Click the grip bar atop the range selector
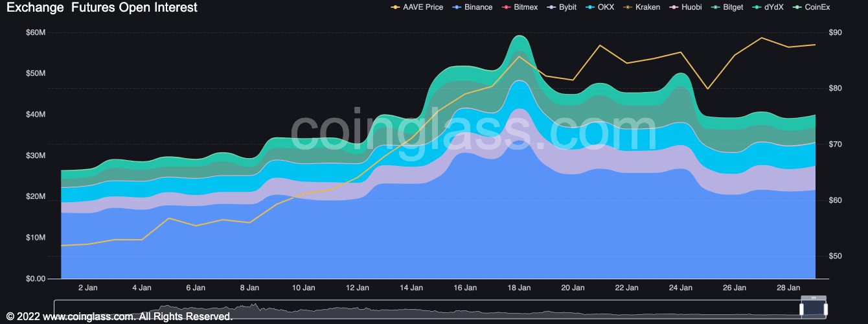Image resolution: width=868 pixels, height=324 pixels. point(814,297)
